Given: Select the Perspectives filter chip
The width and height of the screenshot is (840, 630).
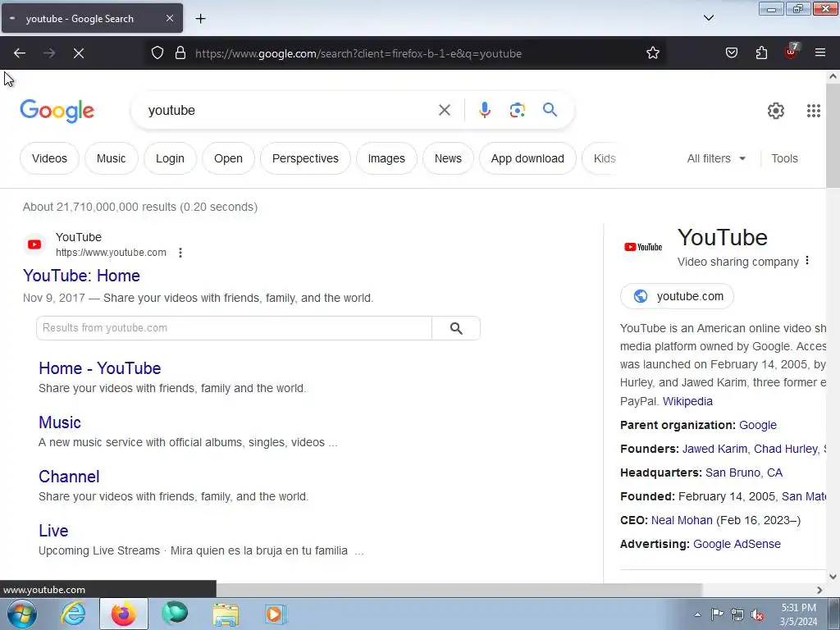Looking at the screenshot, I should (305, 158).
